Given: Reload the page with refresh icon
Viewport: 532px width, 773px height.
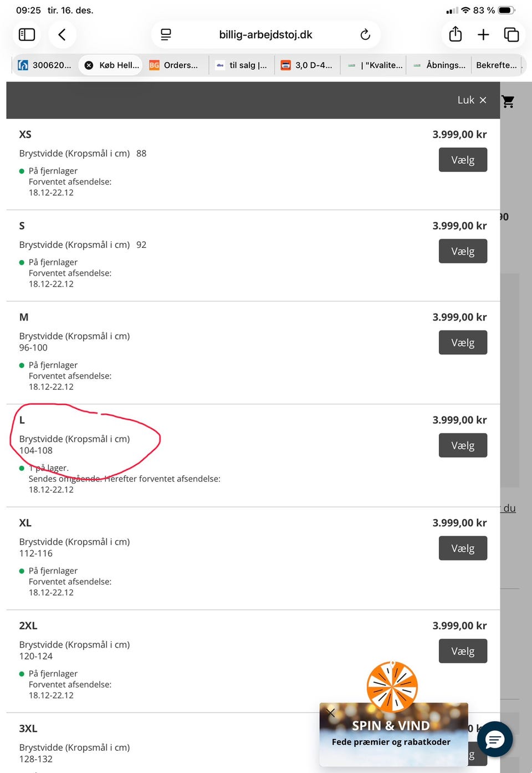Looking at the screenshot, I should pos(365,34).
